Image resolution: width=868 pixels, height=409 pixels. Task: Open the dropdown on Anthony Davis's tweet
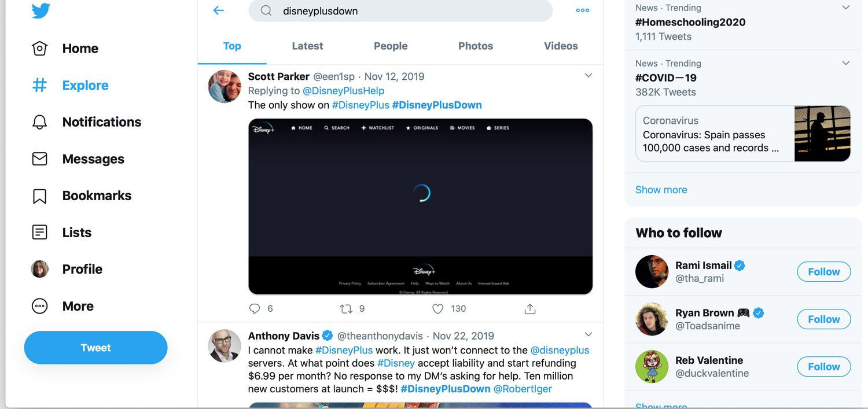(x=588, y=334)
